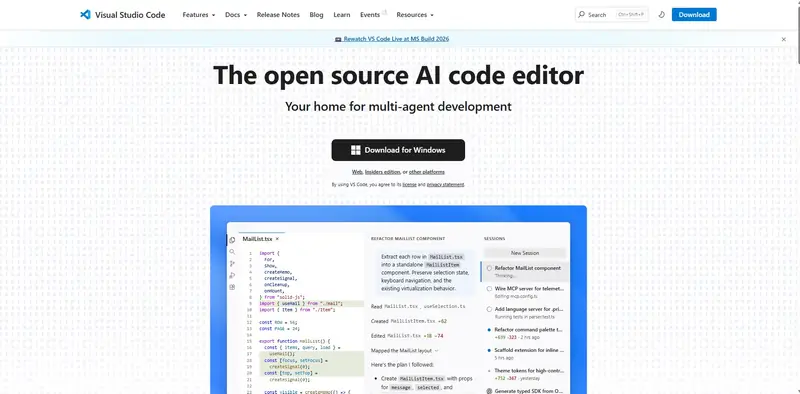Open the license link

click(410, 184)
